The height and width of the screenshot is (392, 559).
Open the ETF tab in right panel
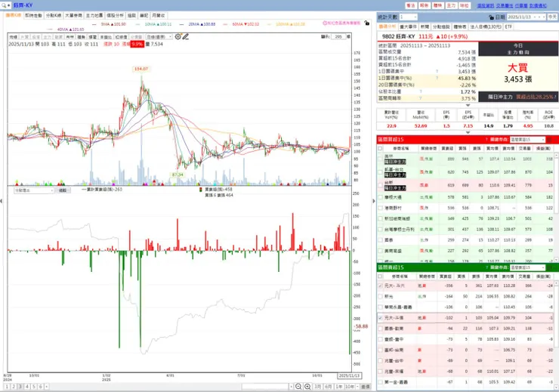[x=508, y=26]
